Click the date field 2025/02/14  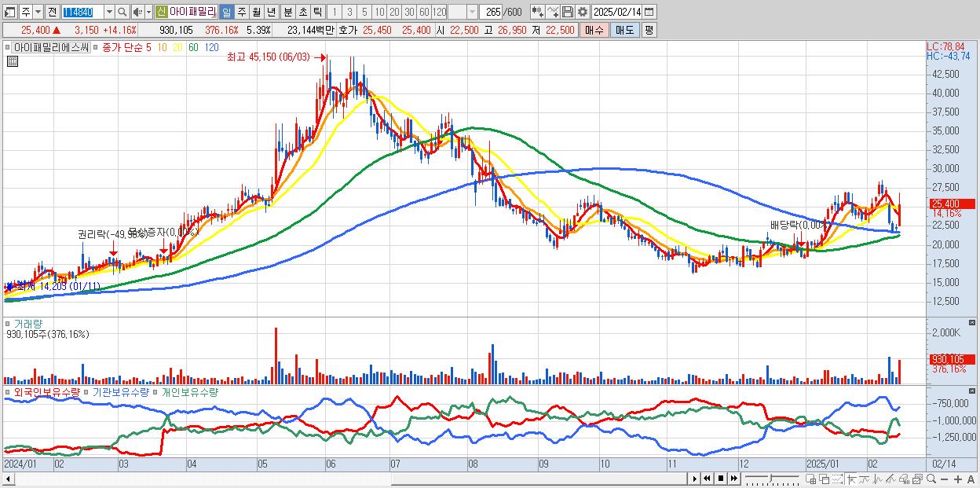pos(617,12)
